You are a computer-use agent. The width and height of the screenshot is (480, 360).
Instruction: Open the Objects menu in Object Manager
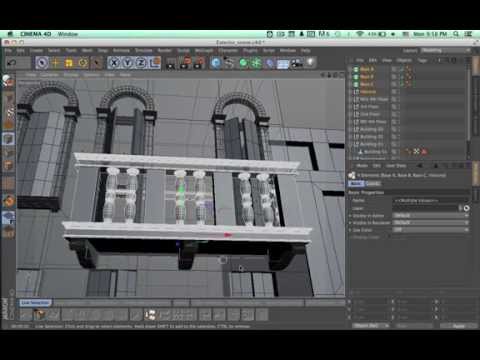pos(404,60)
